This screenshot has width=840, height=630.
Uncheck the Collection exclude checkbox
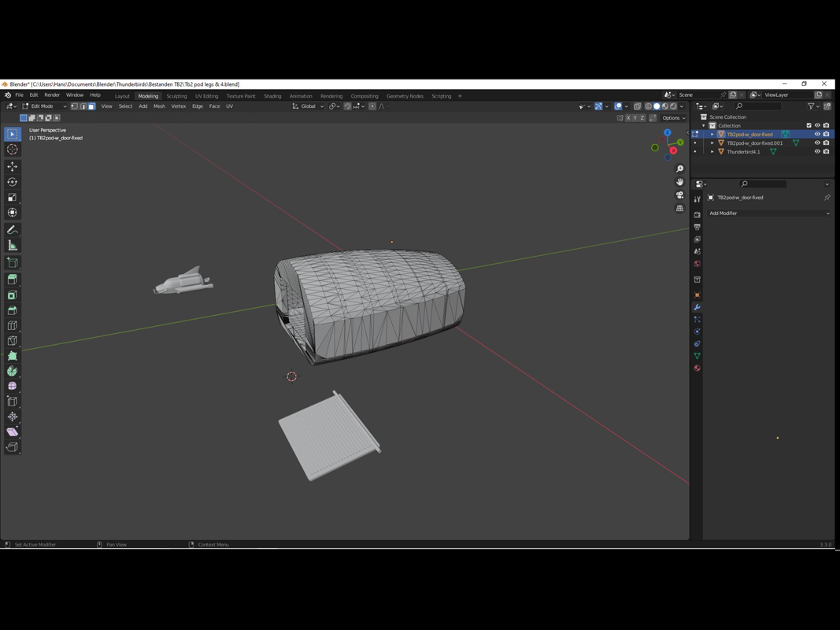click(x=809, y=125)
